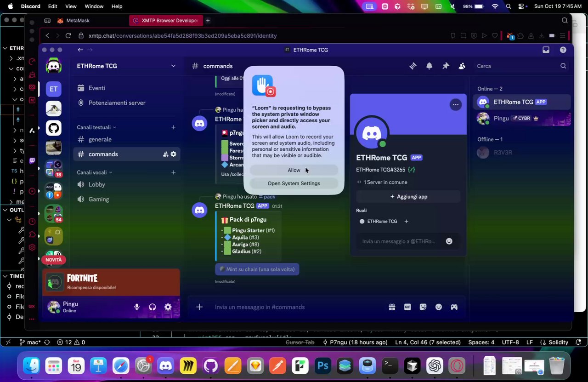
Task: Click message field Invia un messaggio in #commands
Action: 294,307
